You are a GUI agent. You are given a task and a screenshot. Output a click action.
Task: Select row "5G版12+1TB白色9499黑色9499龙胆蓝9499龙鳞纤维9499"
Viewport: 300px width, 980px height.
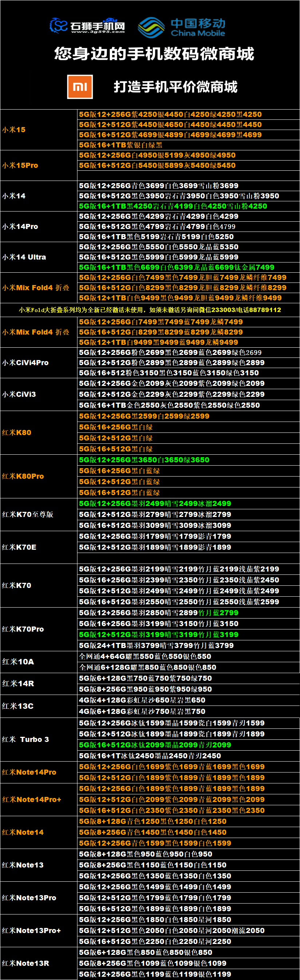tap(189, 298)
